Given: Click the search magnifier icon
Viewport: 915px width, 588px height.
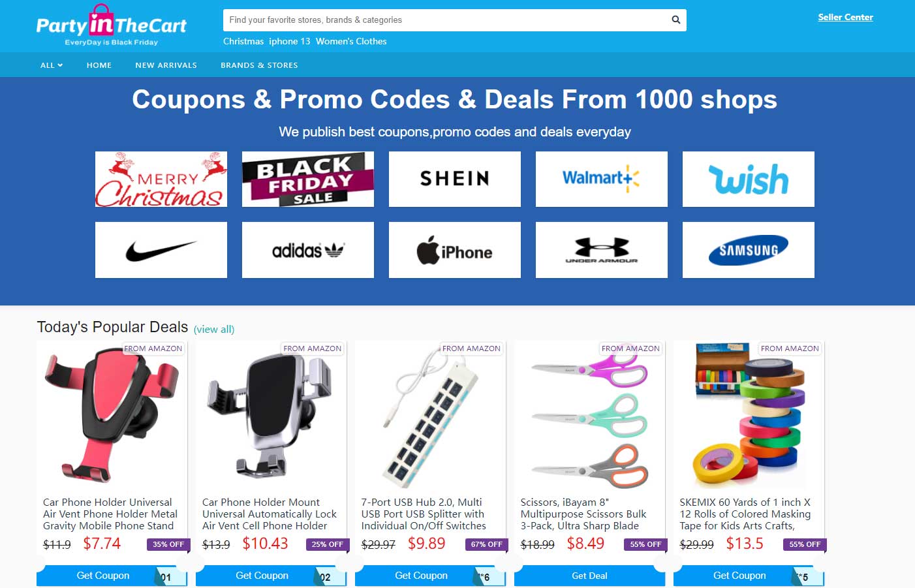Looking at the screenshot, I should (676, 20).
